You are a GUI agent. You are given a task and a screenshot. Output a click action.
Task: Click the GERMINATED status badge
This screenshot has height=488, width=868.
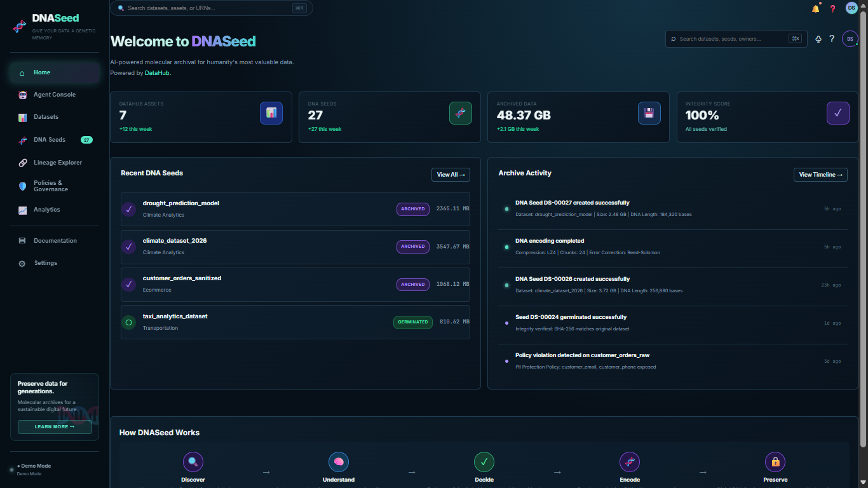coord(413,322)
